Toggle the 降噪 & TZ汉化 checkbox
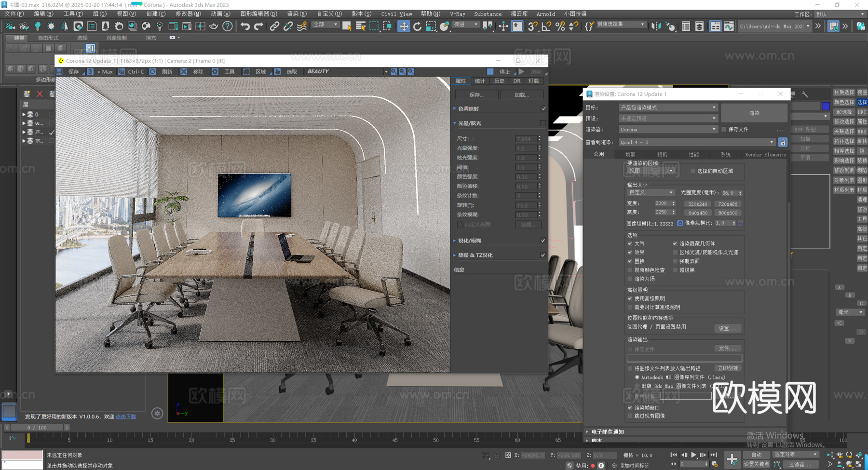This screenshot has width=868, height=470. 543,255
